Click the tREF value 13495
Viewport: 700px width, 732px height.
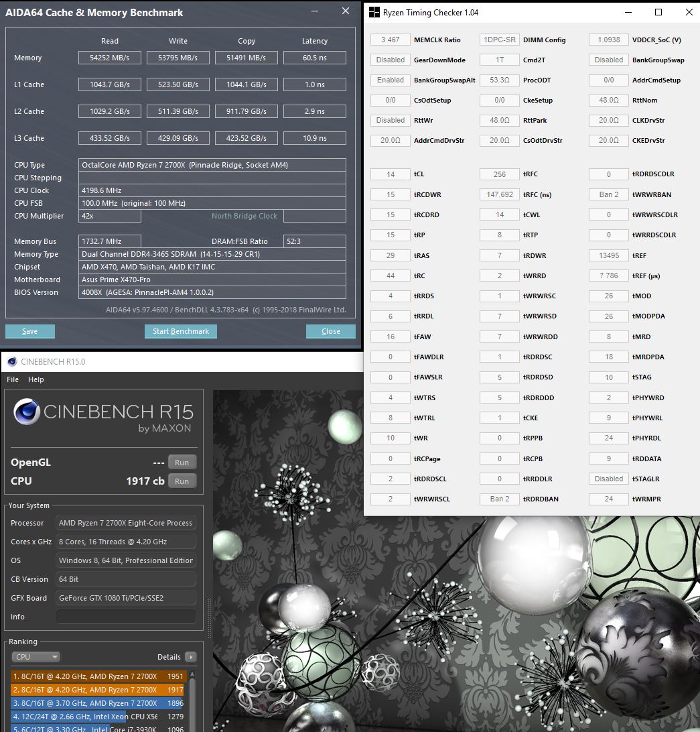(609, 255)
